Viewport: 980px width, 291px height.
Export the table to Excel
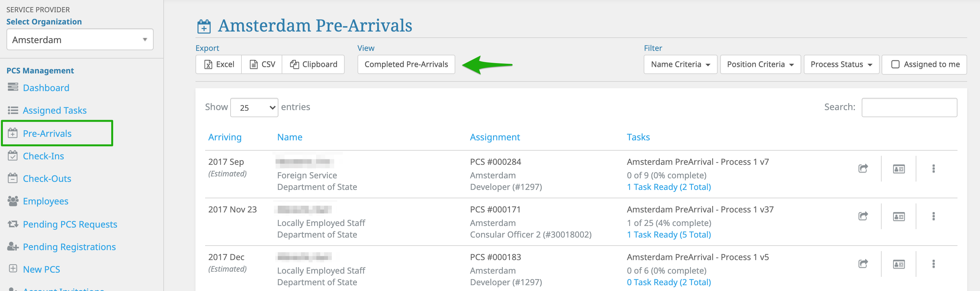[219, 64]
